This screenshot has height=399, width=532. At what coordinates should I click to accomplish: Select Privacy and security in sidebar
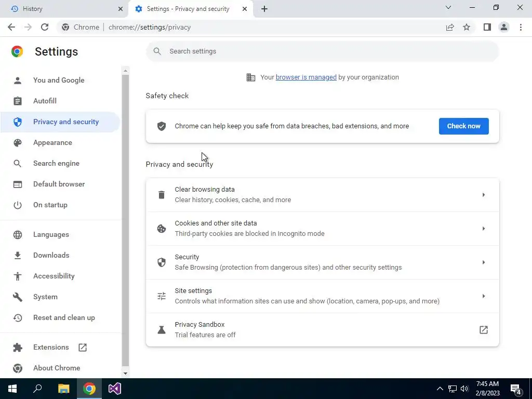click(x=60, y=122)
